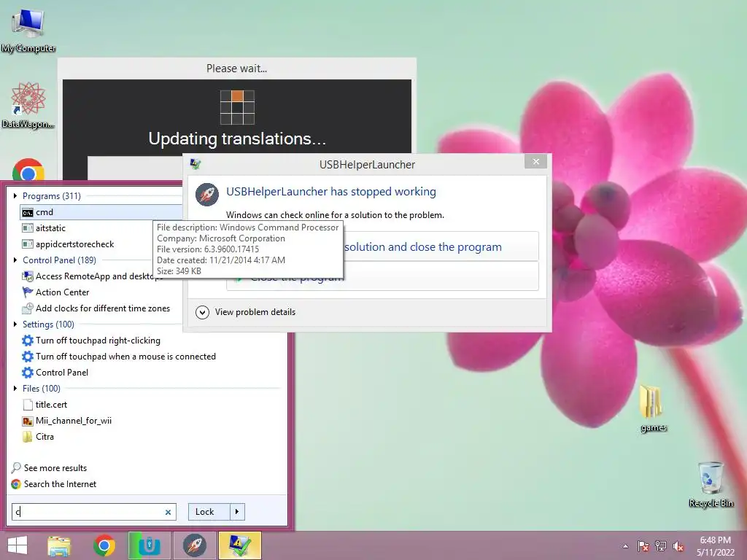This screenshot has height=560, width=747.
Task: Open My Computer desktop icon
Action: point(28,29)
